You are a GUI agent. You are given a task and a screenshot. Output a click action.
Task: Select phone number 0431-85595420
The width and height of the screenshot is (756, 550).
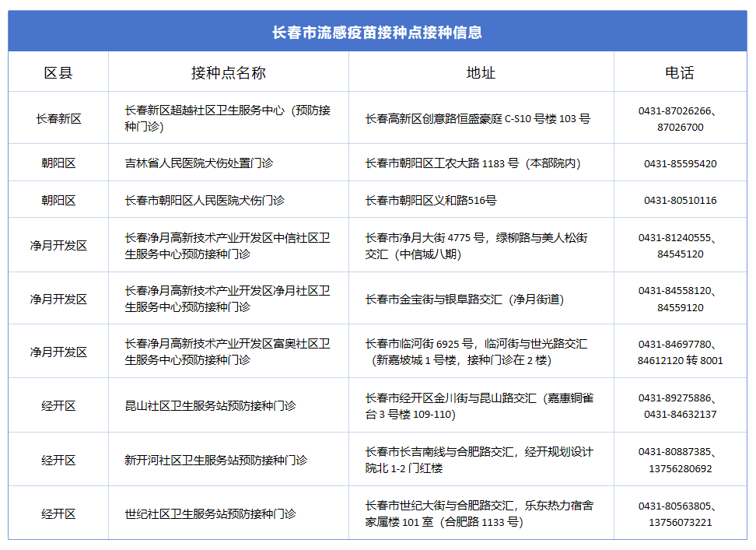coord(681,164)
